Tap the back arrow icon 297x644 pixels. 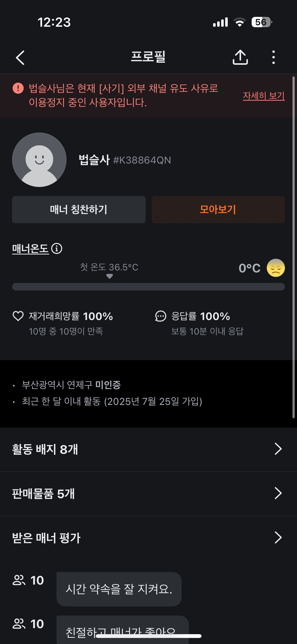(20, 57)
